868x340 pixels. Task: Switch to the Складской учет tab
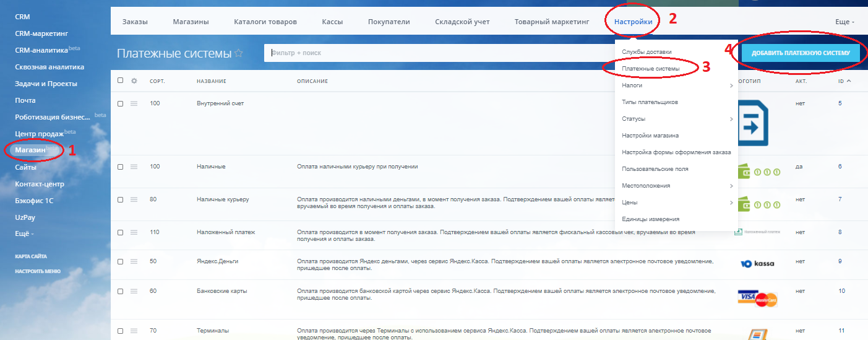click(x=462, y=22)
